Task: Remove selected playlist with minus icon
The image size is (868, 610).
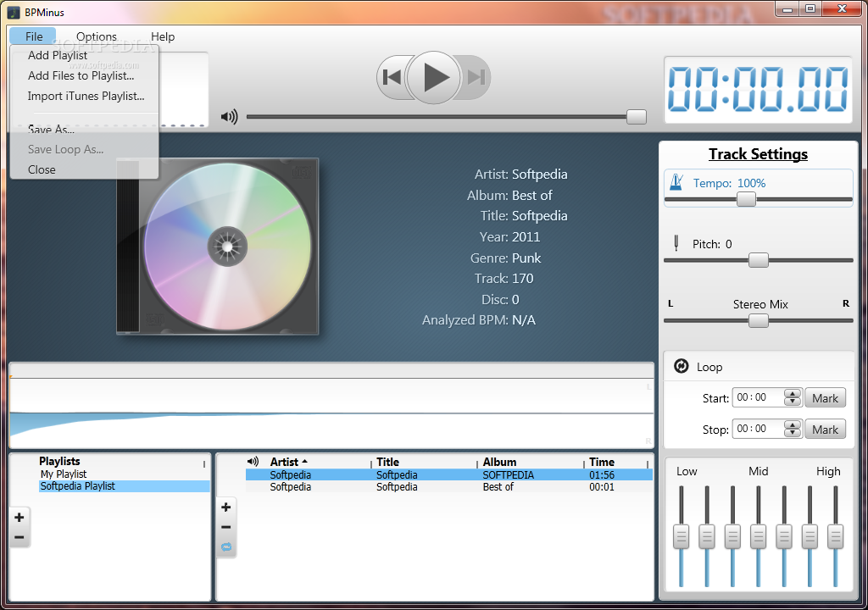Action: click(x=19, y=537)
